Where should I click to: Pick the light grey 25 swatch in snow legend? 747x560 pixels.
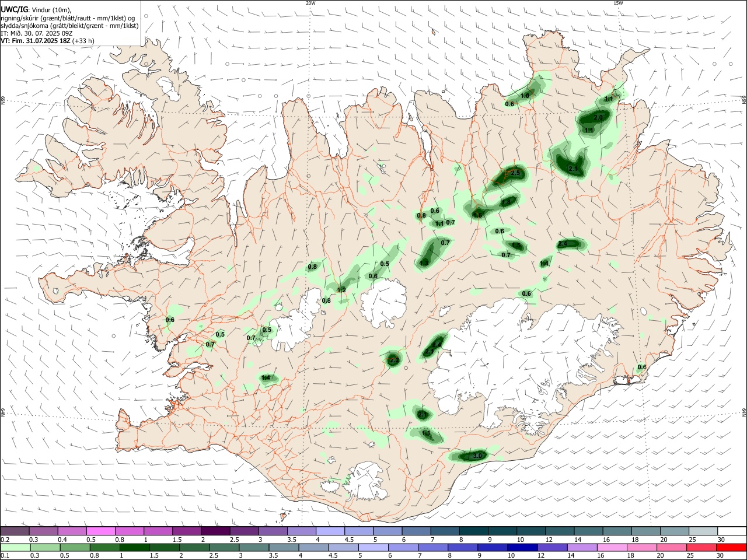(703, 531)
